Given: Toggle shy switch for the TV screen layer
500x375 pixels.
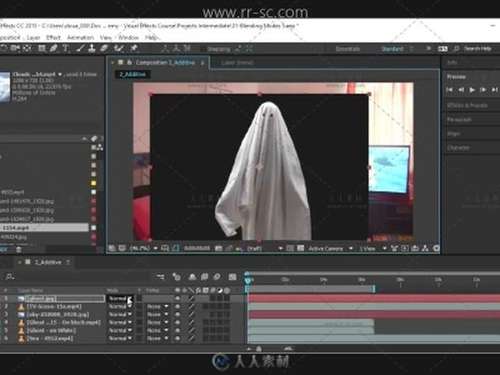Looking at the screenshot, I should coord(178,306).
